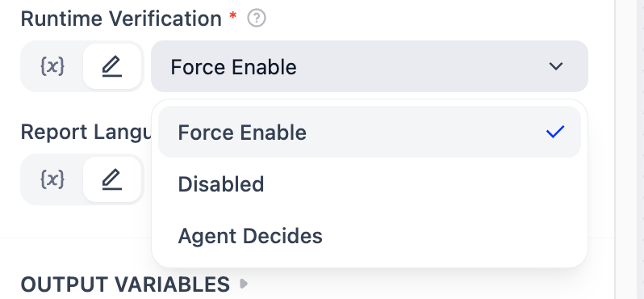This screenshot has width=644, height=299.
Task: Select the pencil edit icon for Report Language
Action: tap(111, 179)
